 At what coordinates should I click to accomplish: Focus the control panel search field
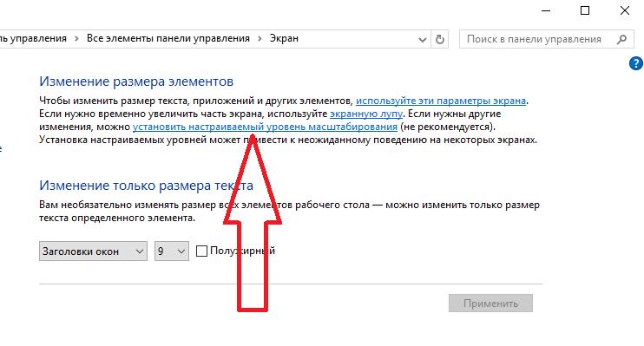(546, 39)
